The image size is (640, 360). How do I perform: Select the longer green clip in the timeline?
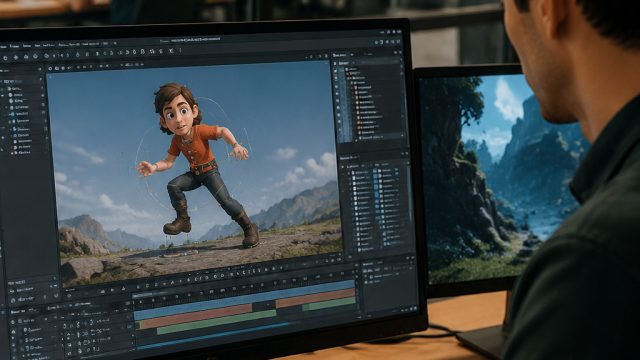coord(216,322)
